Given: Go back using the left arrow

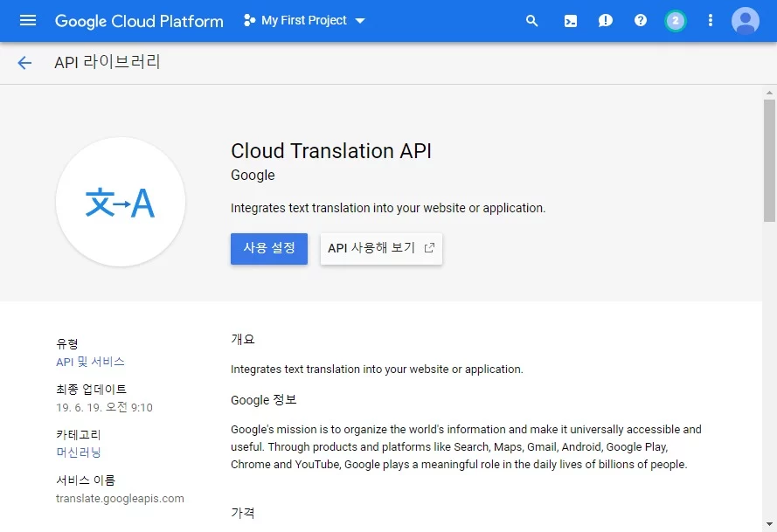Looking at the screenshot, I should point(24,63).
